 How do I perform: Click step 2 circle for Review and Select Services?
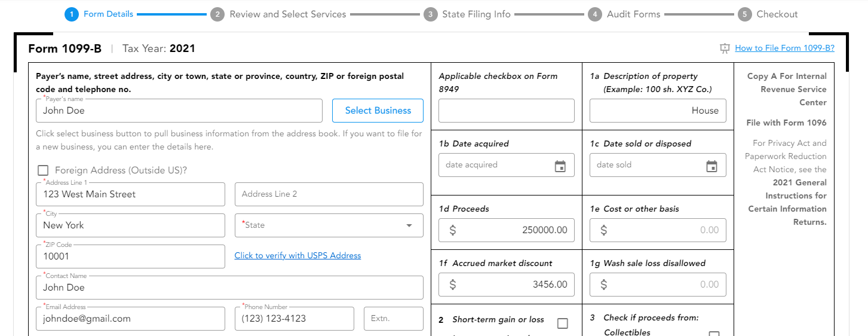point(217,14)
